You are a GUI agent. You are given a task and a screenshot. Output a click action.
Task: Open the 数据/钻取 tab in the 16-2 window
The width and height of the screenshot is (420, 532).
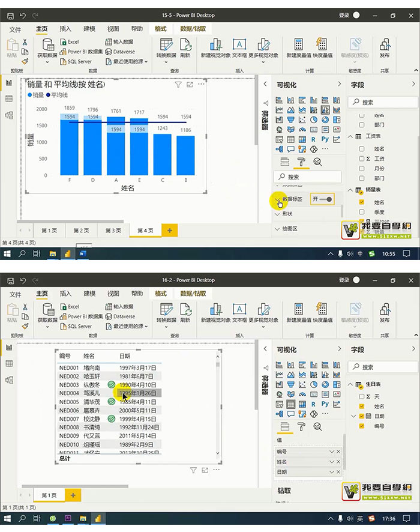193,294
